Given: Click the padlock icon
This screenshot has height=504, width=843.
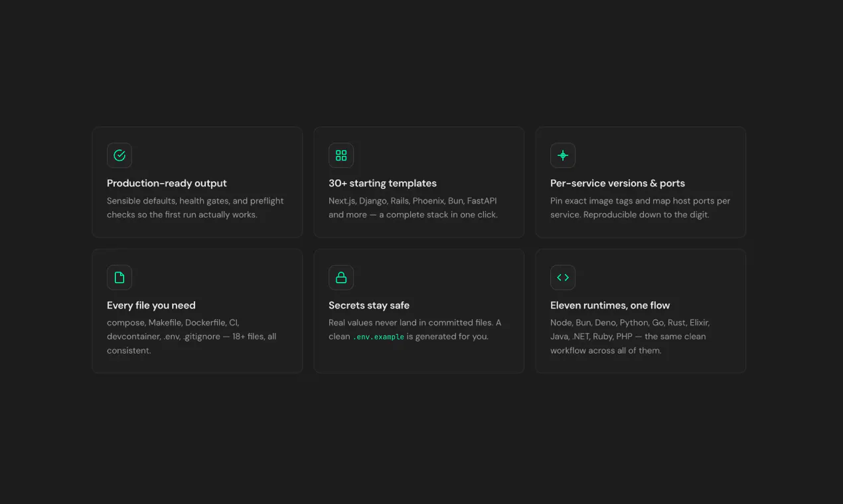Looking at the screenshot, I should (341, 277).
